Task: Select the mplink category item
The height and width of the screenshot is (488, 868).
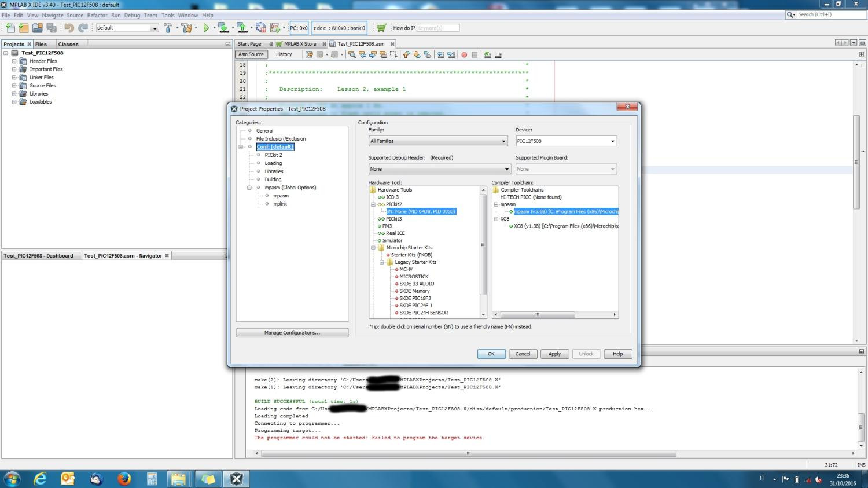Action: (x=280, y=204)
